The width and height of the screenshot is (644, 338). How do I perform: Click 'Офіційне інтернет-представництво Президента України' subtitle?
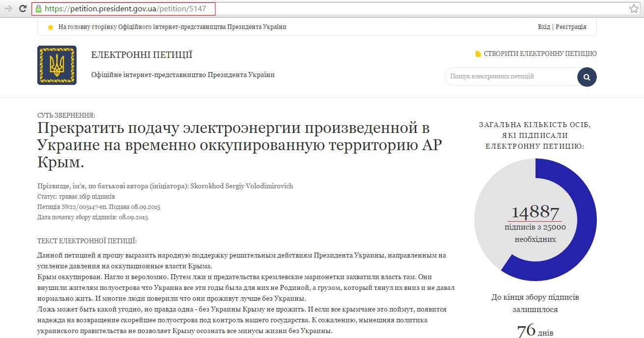point(183,75)
